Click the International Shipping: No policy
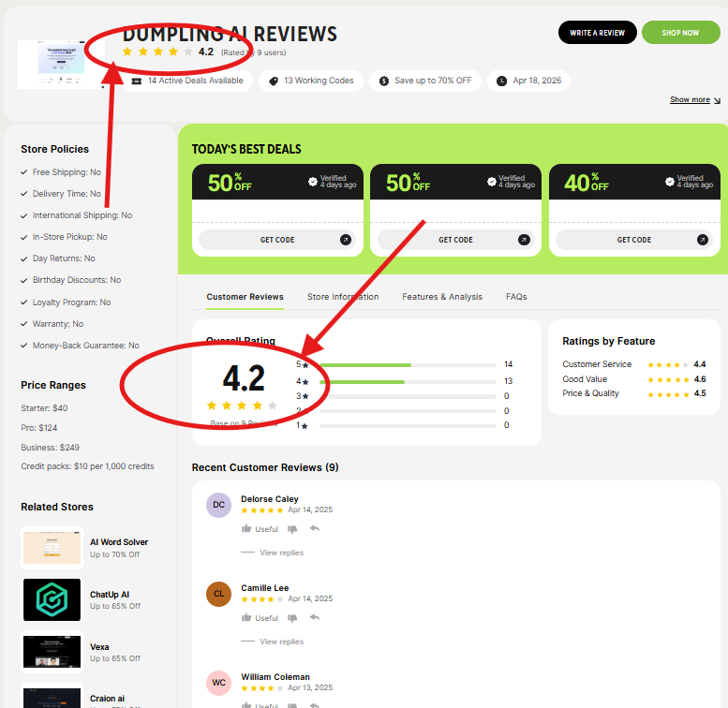Image resolution: width=728 pixels, height=708 pixels. coord(77,215)
